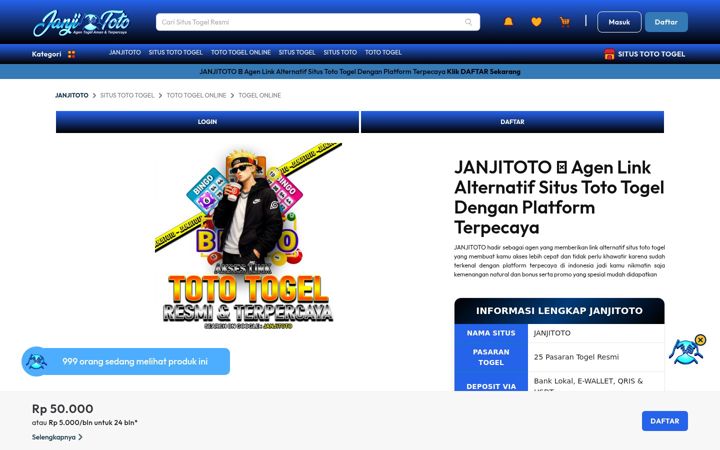Click the bottom bar DAFTAR button

pos(664,421)
